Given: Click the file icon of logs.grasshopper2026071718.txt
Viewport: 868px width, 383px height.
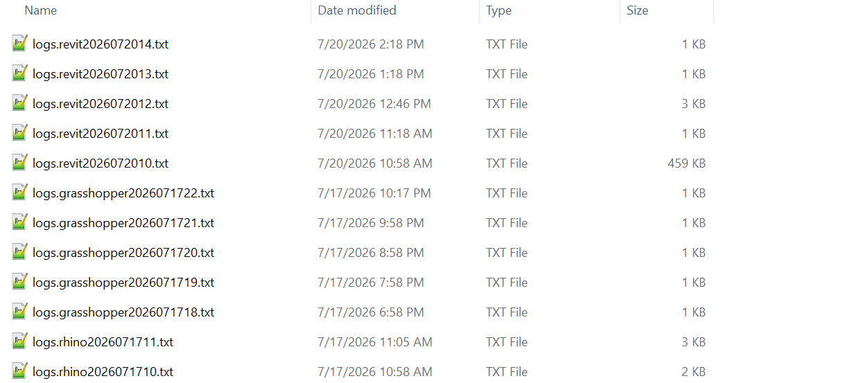Looking at the screenshot, I should click(x=19, y=312).
